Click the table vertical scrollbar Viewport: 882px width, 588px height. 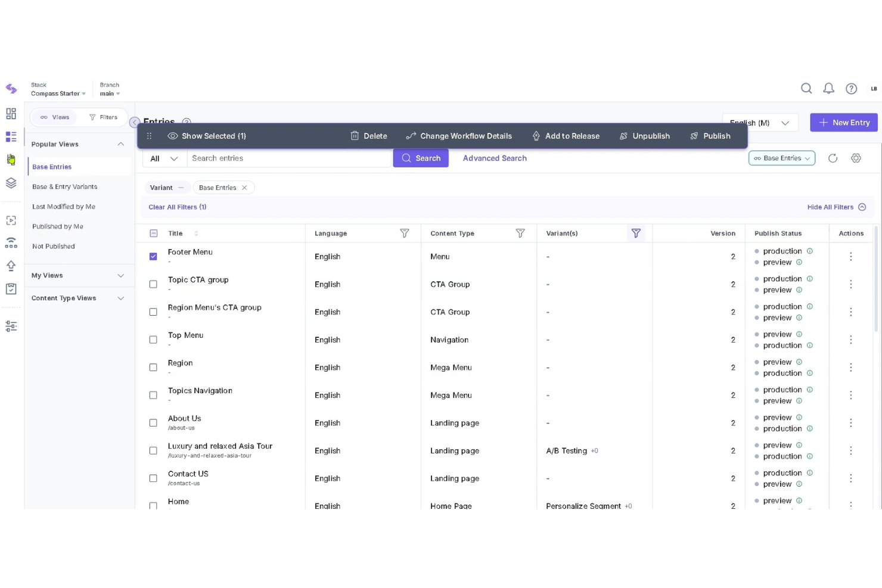pyautogui.click(x=875, y=278)
